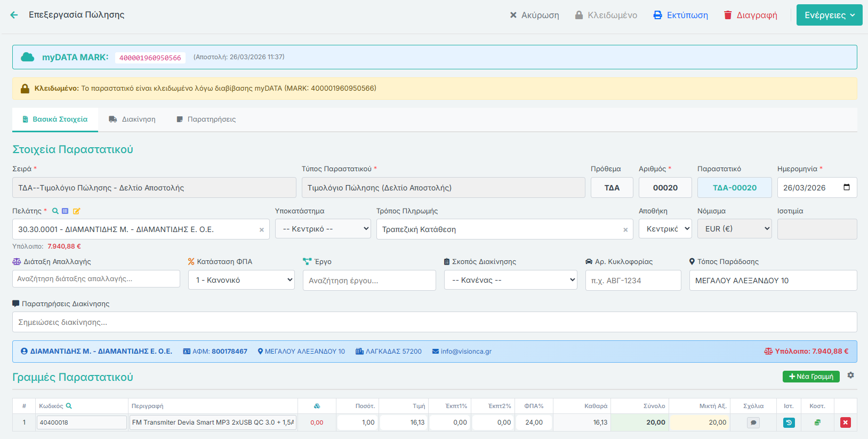Click the user icon beside the customer name
The width and height of the screenshot is (868, 439).
click(24, 352)
